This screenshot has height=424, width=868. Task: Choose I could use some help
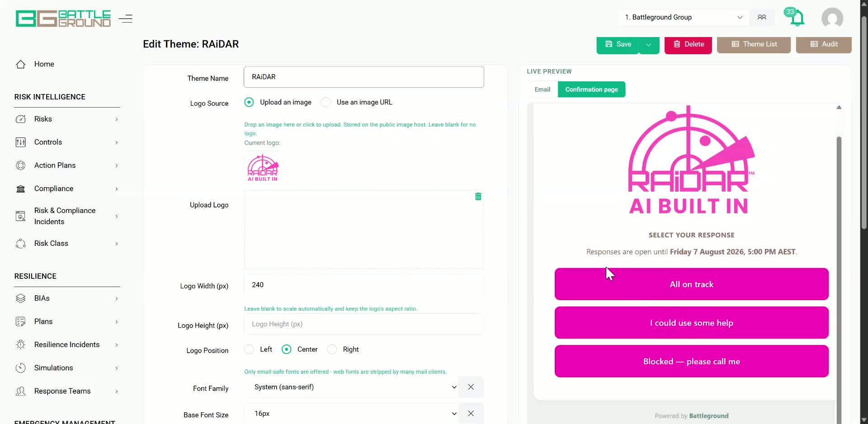point(692,323)
